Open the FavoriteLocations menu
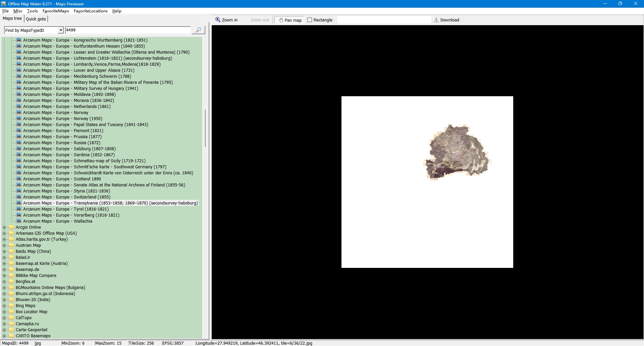The image size is (644, 346). pyautogui.click(x=91, y=11)
